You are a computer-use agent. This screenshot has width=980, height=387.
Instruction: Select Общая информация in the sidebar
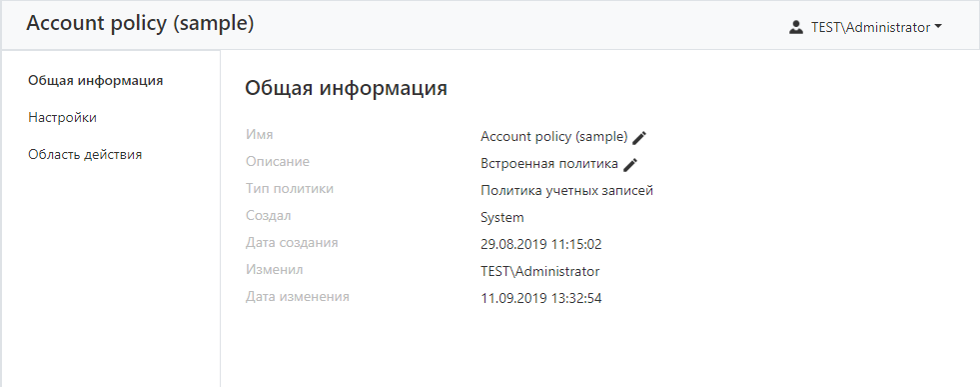(x=96, y=81)
